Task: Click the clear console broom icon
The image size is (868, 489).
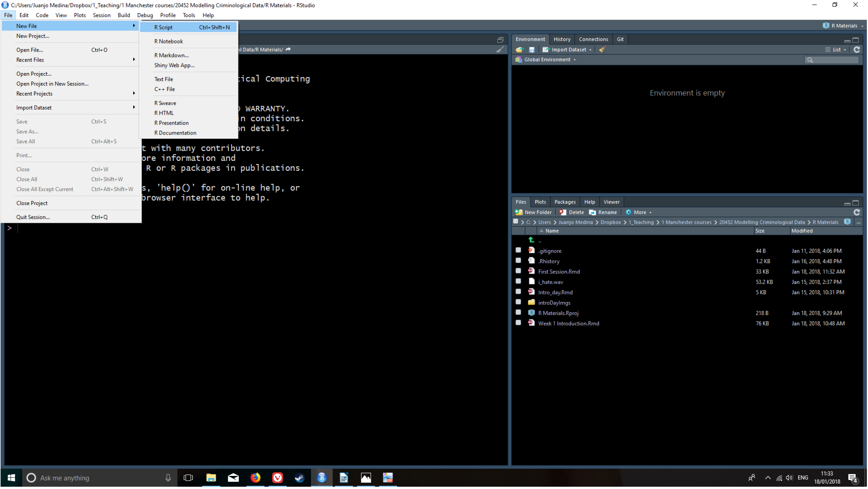Action: (x=500, y=50)
